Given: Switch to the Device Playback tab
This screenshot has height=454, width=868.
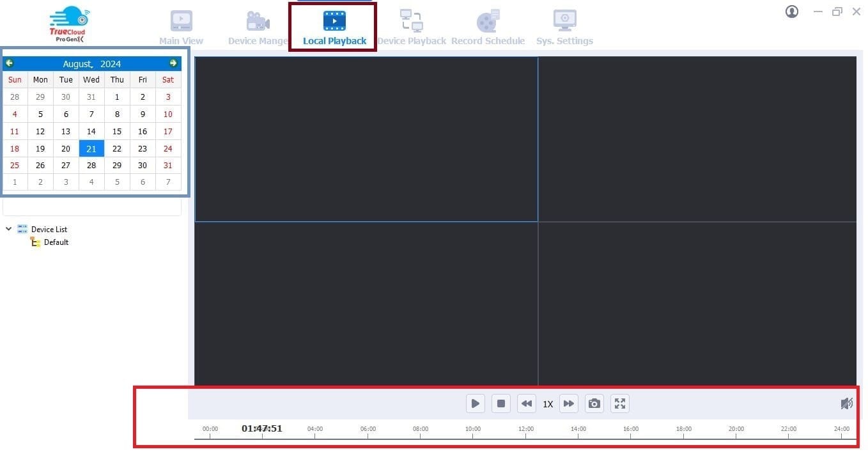Looking at the screenshot, I should pyautogui.click(x=412, y=26).
